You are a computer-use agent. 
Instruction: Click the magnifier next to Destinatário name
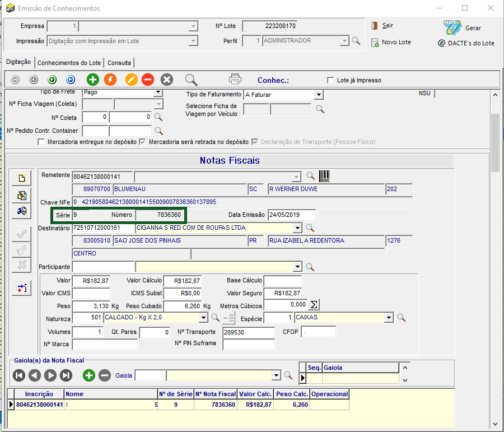point(310,228)
